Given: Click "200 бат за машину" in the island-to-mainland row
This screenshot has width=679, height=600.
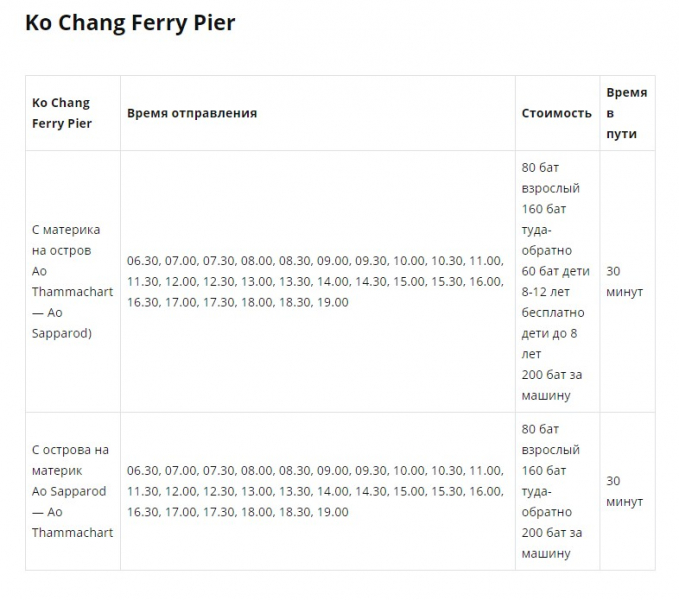Looking at the screenshot, I should (x=551, y=543).
